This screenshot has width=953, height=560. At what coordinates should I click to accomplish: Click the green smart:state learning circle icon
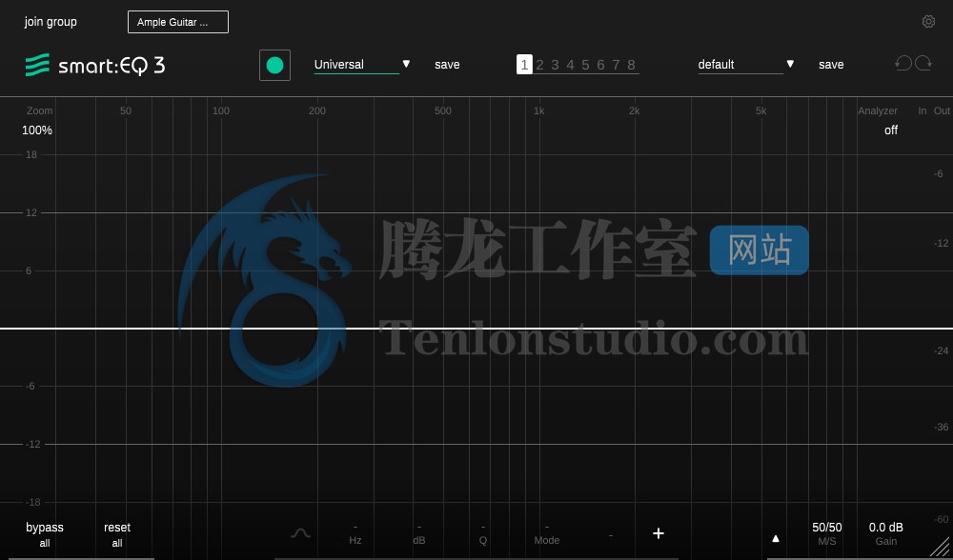pyautogui.click(x=274, y=65)
